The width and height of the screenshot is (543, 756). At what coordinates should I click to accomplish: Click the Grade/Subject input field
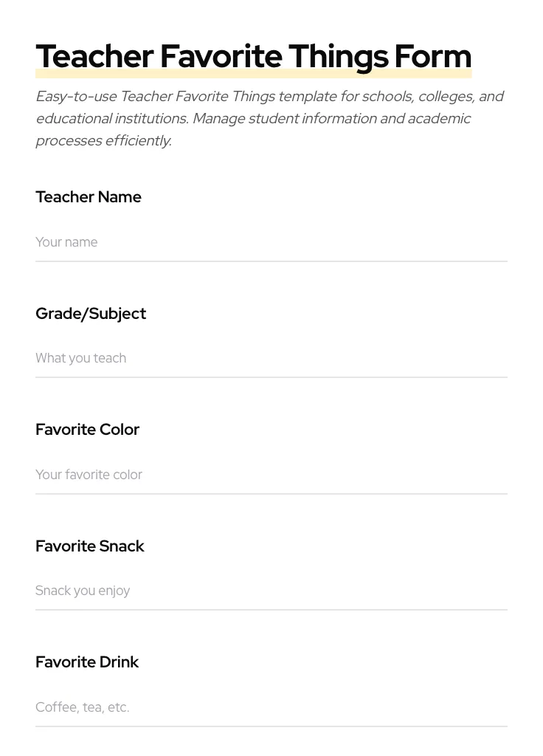click(x=271, y=358)
